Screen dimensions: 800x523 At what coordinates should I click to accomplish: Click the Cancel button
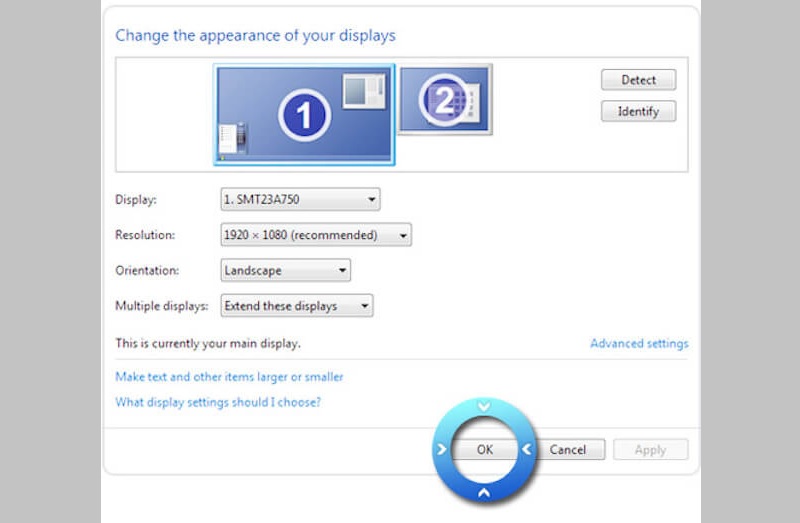[567, 450]
